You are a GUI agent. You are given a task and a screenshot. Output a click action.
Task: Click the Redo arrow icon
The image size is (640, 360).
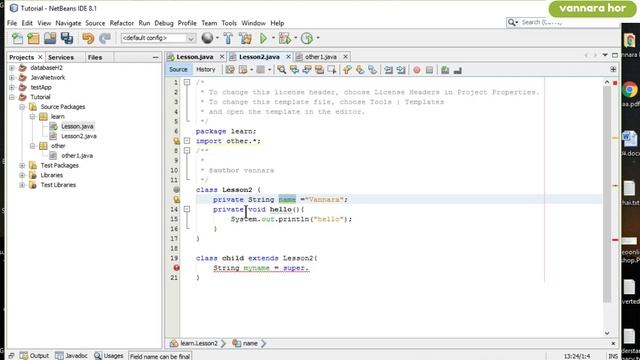point(105,38)
